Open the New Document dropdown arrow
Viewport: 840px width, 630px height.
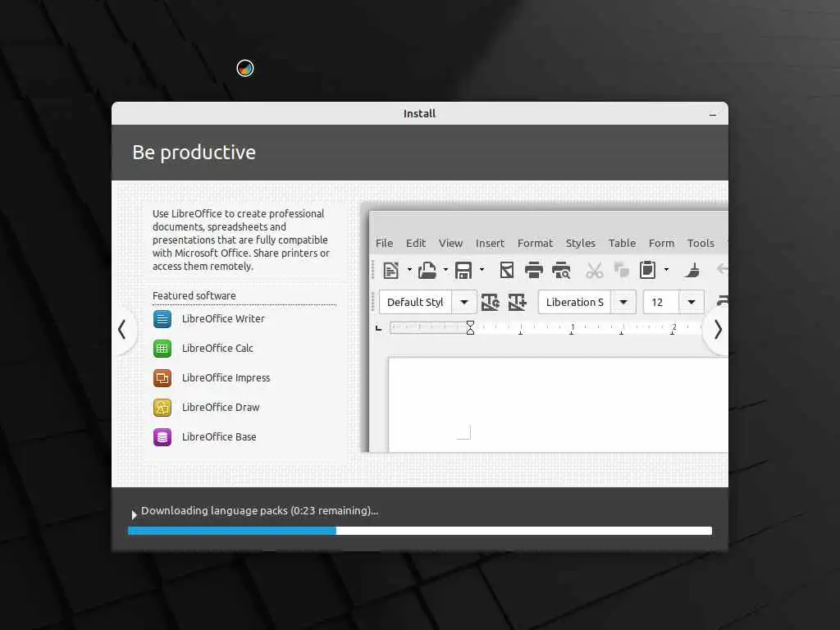click(409, 269)
